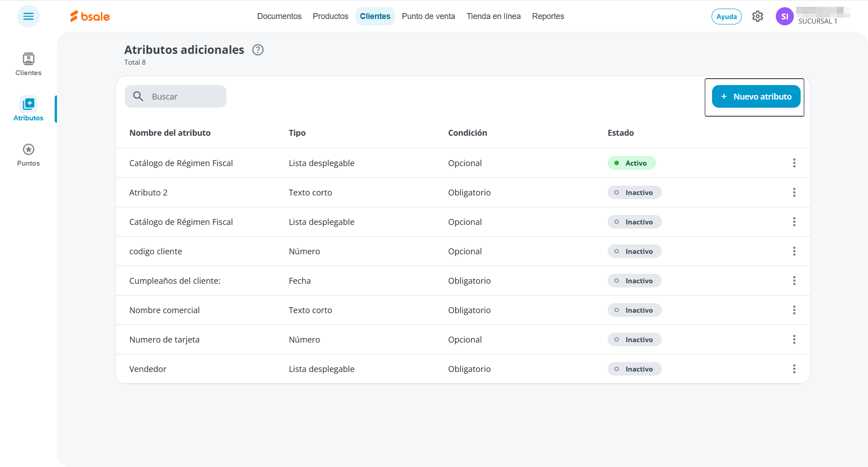The height and width of the screenshot is (467, 868).
Task: Click the bsale logo
Action: 90,16
